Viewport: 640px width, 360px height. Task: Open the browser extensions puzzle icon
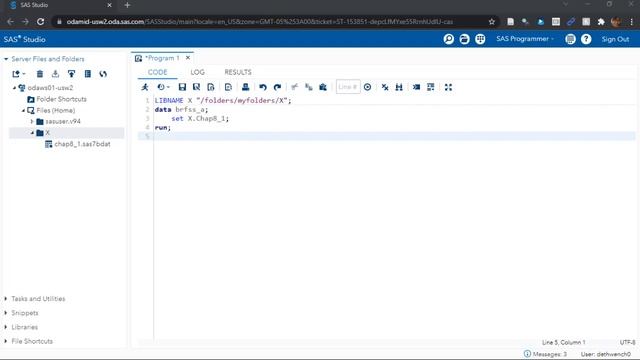tap(601, 22)
